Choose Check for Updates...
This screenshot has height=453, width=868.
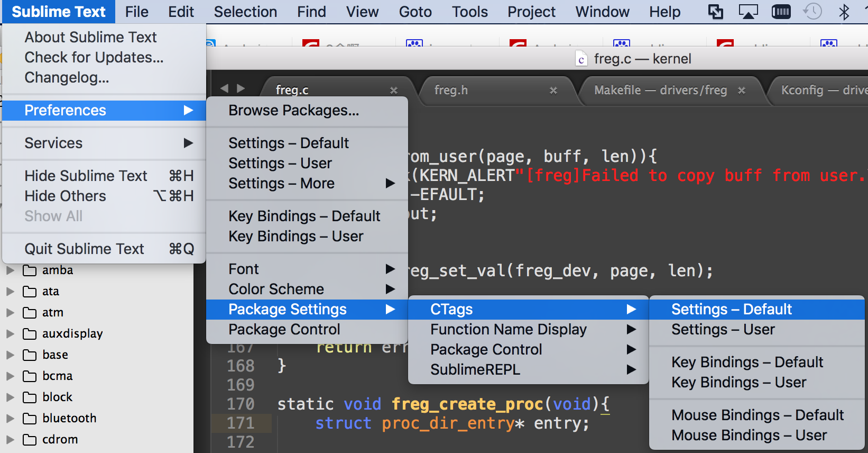tap(104, 57)
